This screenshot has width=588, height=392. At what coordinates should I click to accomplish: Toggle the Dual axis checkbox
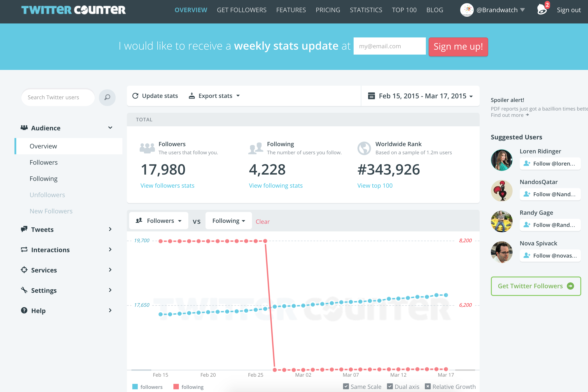tap(390, 386)
